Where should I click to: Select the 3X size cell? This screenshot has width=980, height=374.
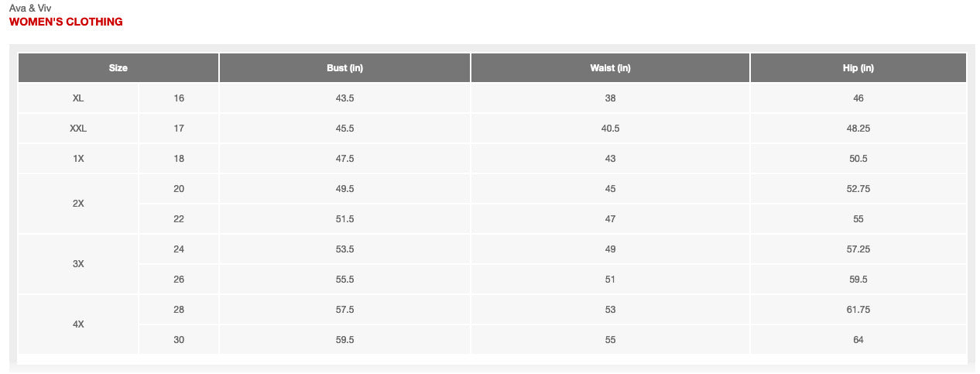pos(78,264)
